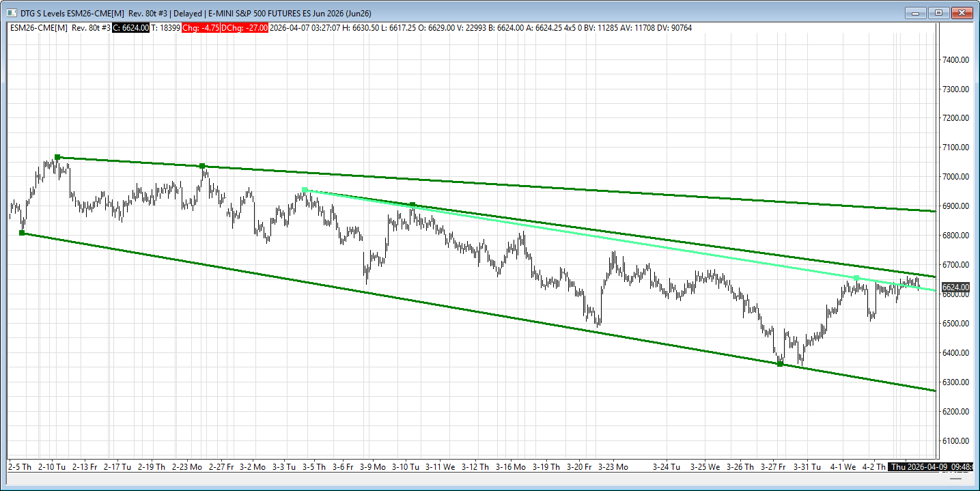Select the dark green anchor near 3-10 peak
The height and width of the screenshot is (491, 980).
pyautogui.click(x=412, y=205)
